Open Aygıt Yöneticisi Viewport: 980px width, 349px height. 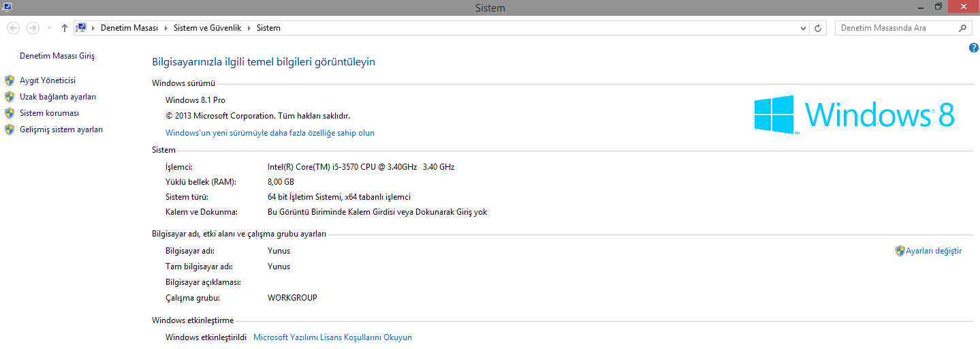coord(48,80)
